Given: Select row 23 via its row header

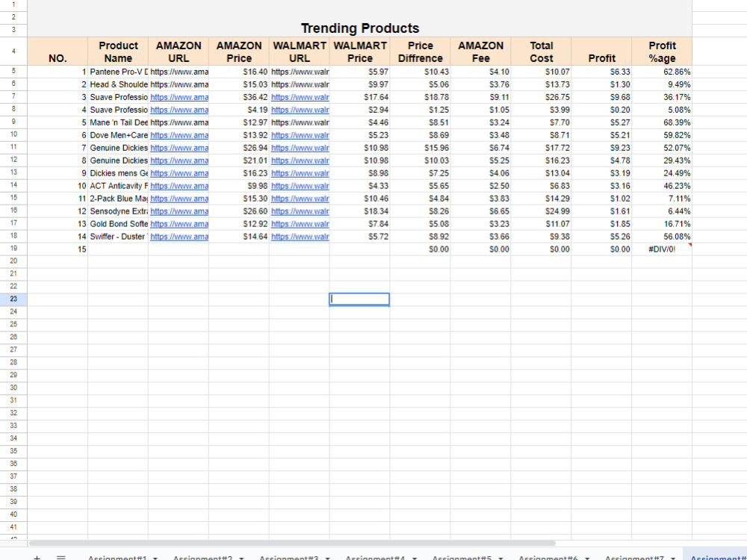Looking at the screenshot, I should pyautogui.click(x=13, y=299).
